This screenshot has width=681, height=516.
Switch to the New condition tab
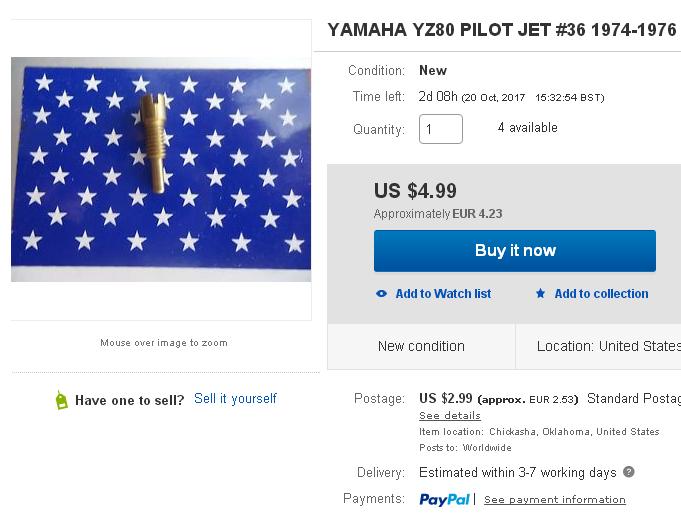[421, 346]
